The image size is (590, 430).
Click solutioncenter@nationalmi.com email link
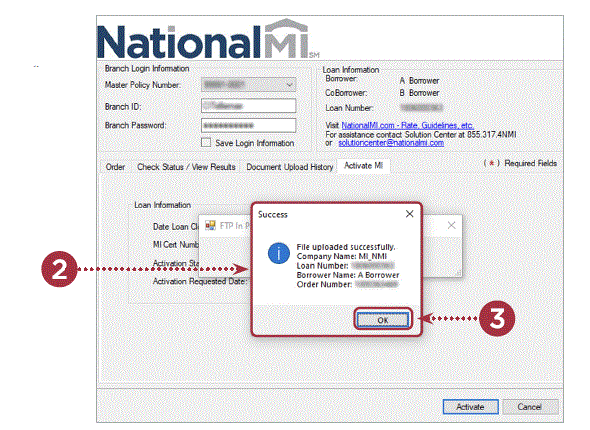tap(391, 143)
